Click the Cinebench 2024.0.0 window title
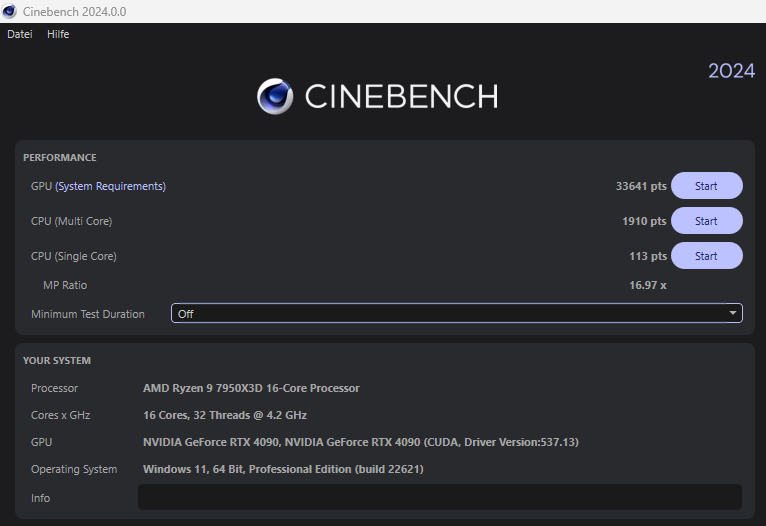 [74, 12]
